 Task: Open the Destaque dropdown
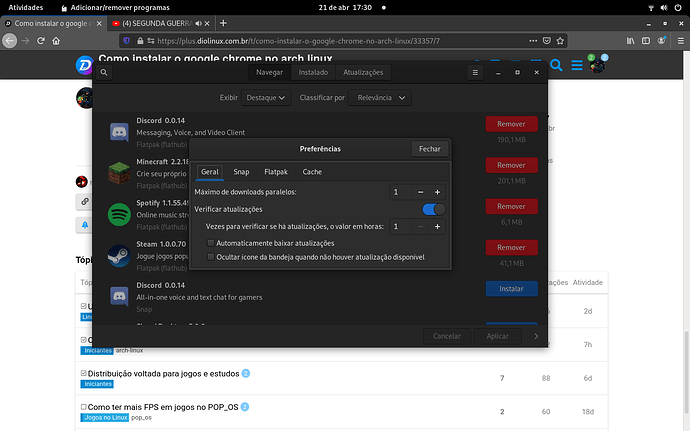click(266, 98)
